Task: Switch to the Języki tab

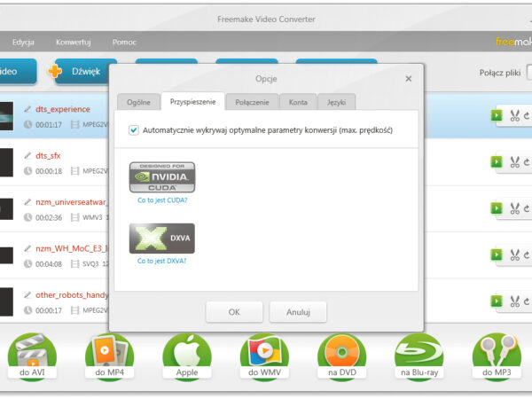Action: [337, 102]
